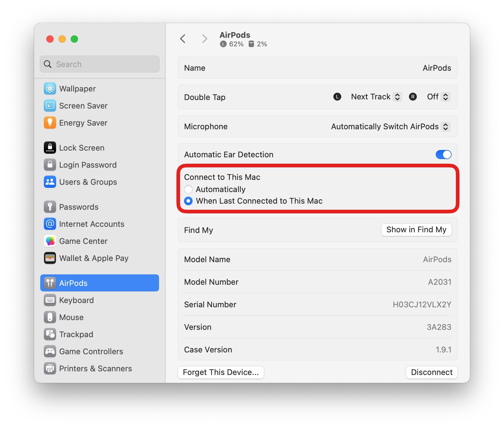Screen dimensions: 504x428
Task: Click the Game Center icon
Action: 50,241
